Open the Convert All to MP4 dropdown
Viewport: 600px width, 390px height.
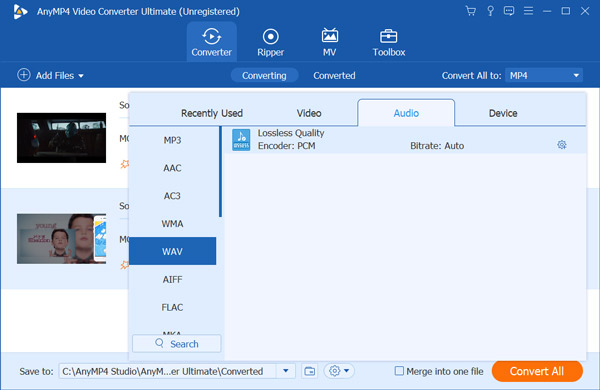pyautogui.click(x=544, y=75)
